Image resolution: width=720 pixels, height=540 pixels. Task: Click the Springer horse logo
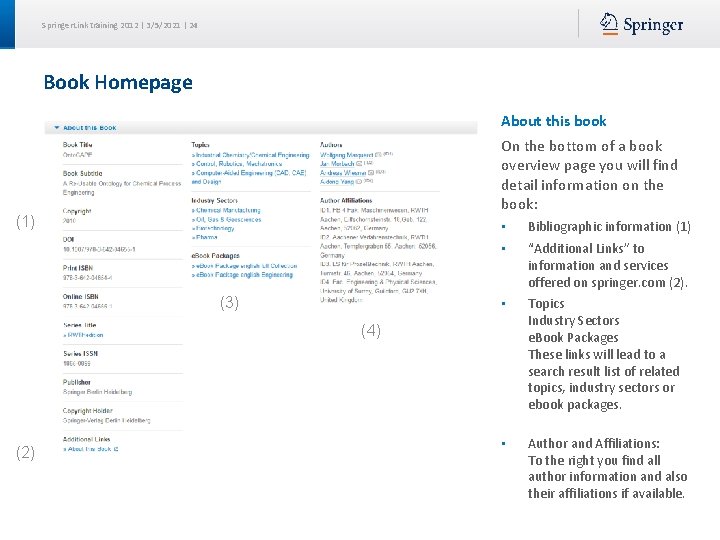(609, 24)
